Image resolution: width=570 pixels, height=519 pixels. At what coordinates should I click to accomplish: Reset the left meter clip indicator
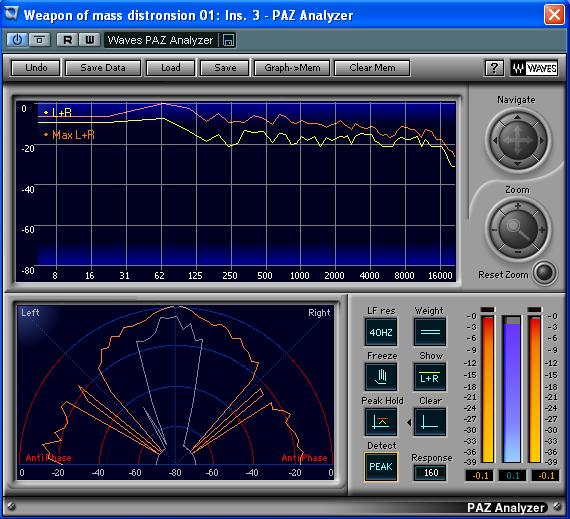[x=487, y=310]
